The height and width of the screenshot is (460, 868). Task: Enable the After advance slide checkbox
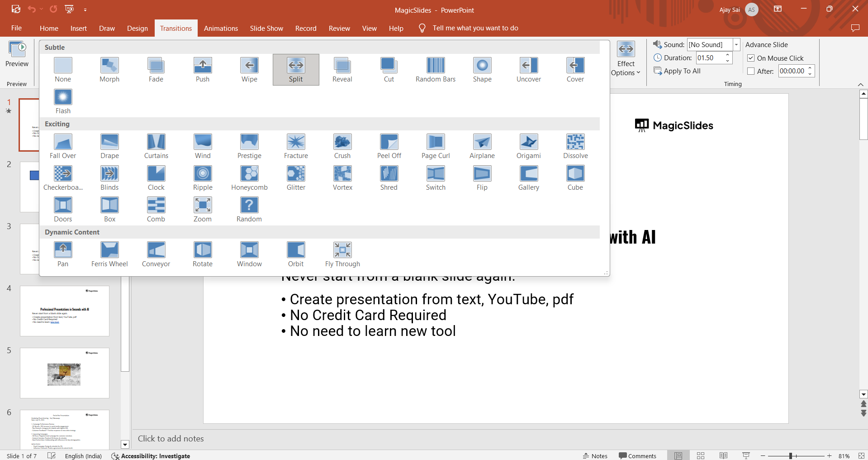click(751, 71)
